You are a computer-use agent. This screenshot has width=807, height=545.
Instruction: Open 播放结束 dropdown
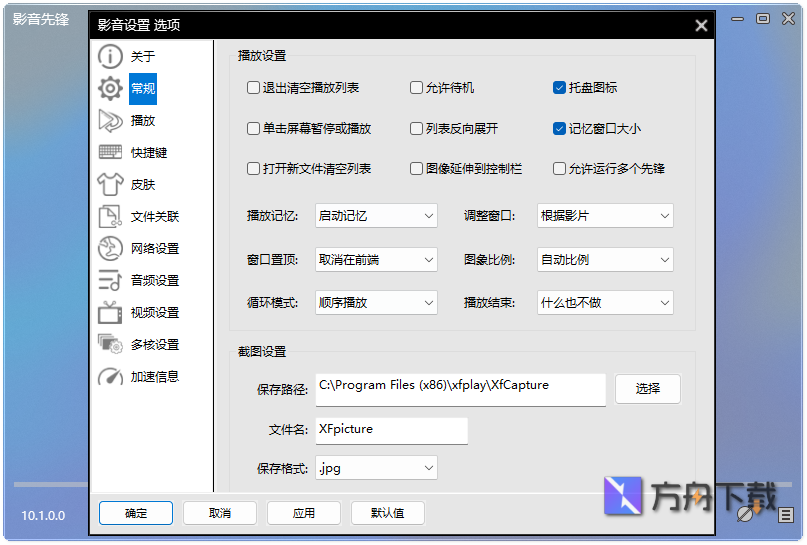(x=605, y=303)
